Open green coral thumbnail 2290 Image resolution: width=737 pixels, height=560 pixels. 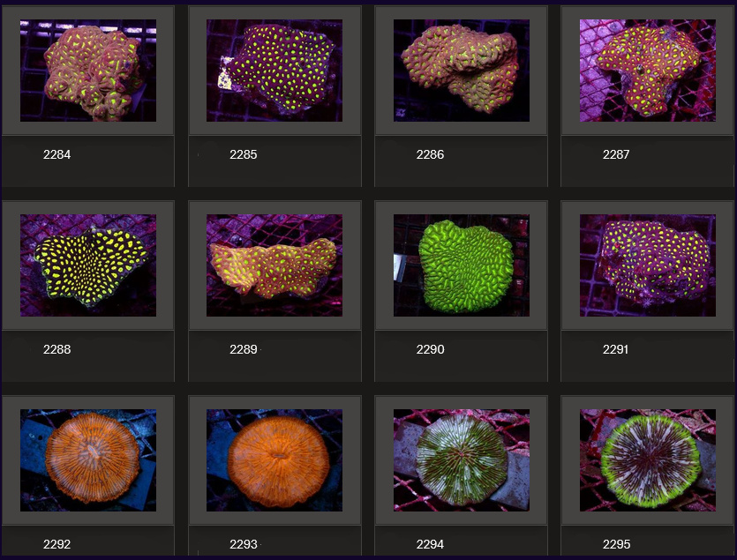(x=461, y=265)
